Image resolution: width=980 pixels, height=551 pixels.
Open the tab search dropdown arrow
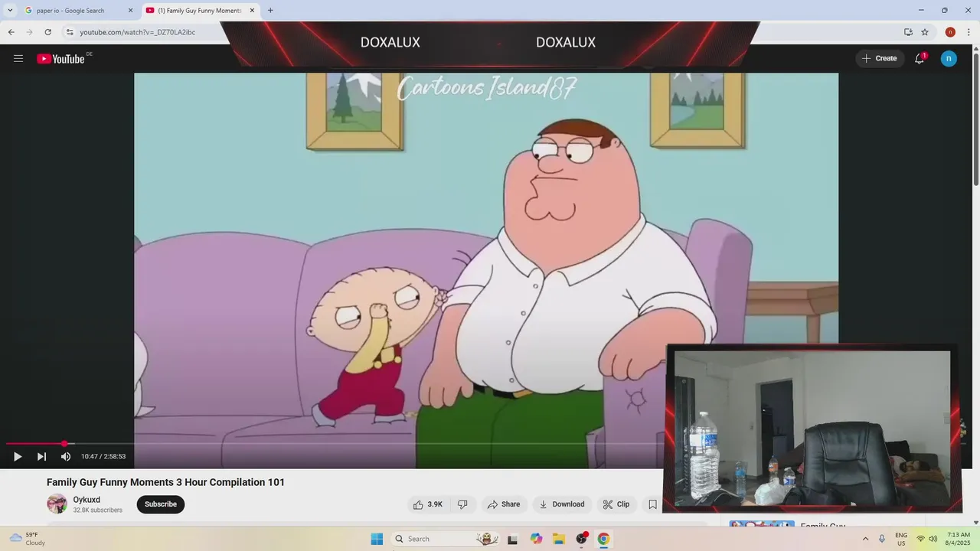click(x=10, y=11)
